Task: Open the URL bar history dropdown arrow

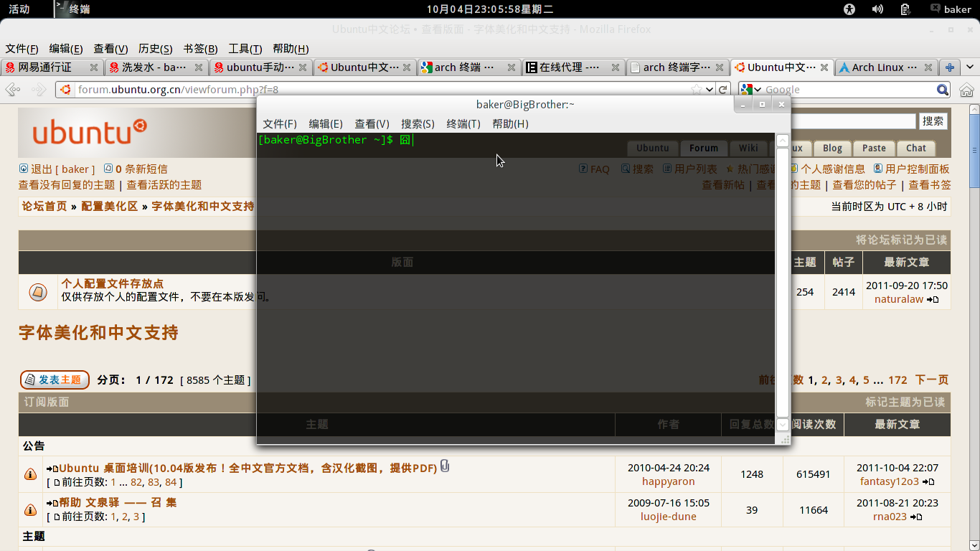Action: 710,90
